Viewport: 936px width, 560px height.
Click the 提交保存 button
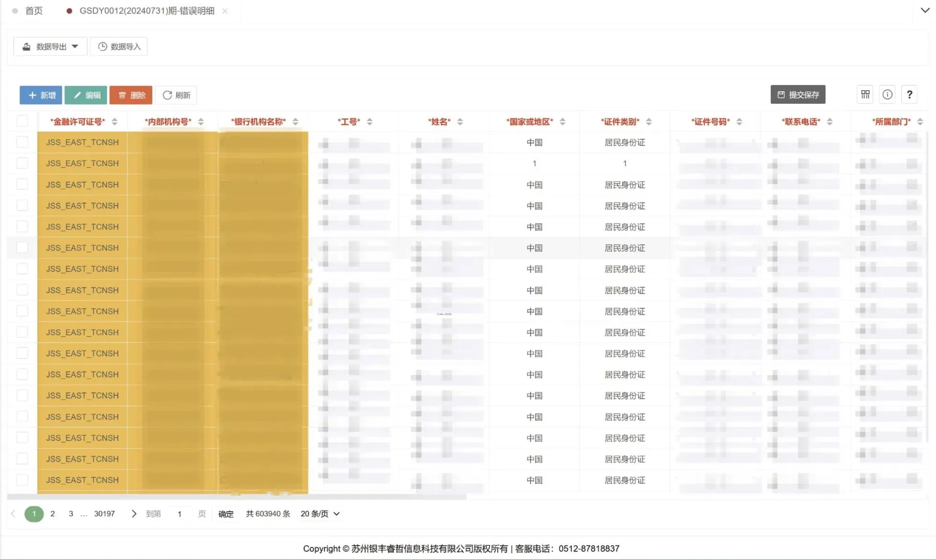pyautogui.click(x=798, y=95)
